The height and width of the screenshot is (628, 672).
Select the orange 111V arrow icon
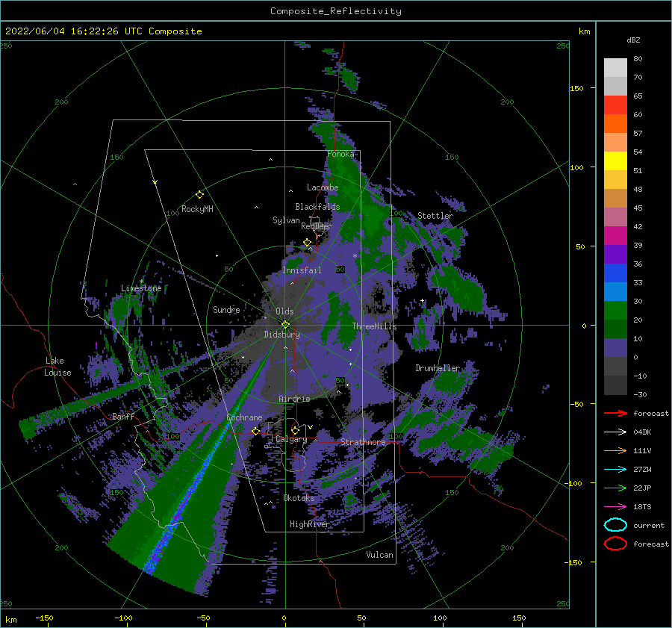coord(615,450)
